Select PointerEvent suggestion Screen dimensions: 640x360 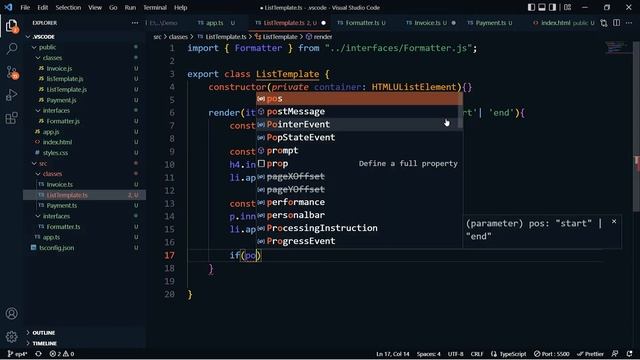(x=357, y=124)
